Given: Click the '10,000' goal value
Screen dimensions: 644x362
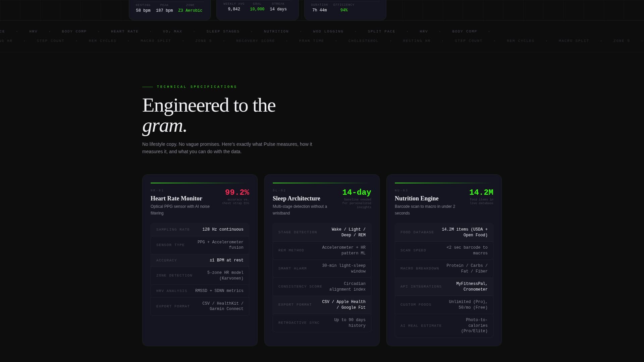Looking at the screenshot, I should tap(257, 9).
